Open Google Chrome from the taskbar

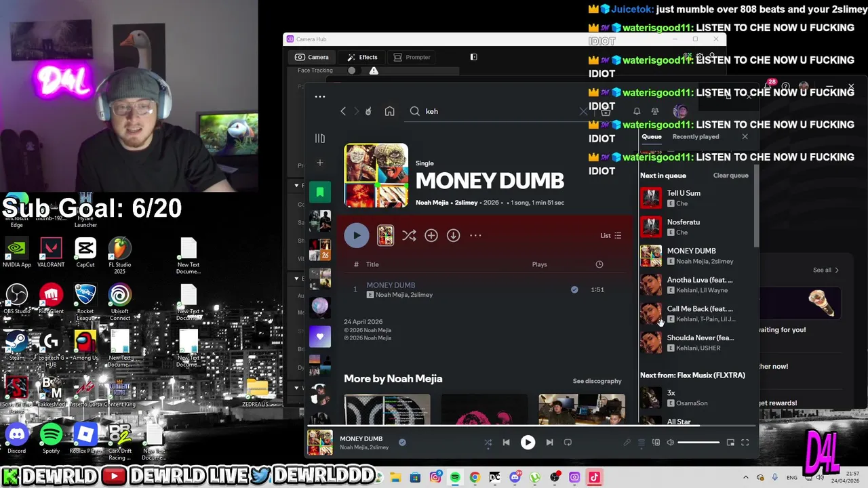click(475, 477)
